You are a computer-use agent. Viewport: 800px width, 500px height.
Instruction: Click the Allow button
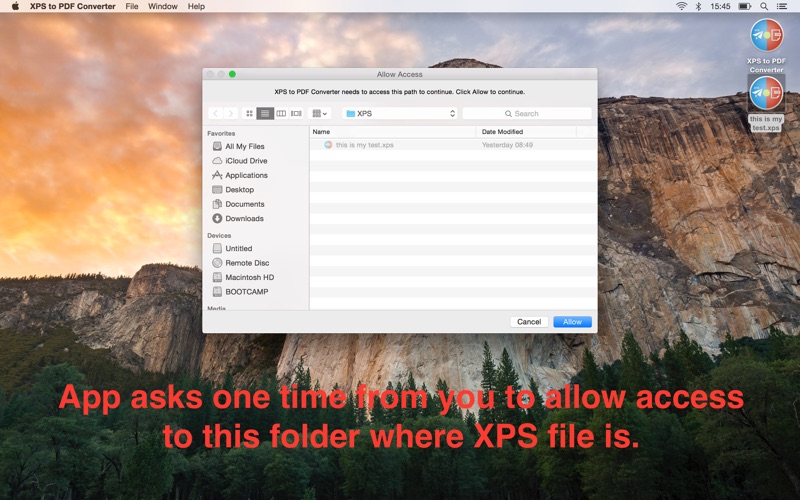click(x=572, y=322)
